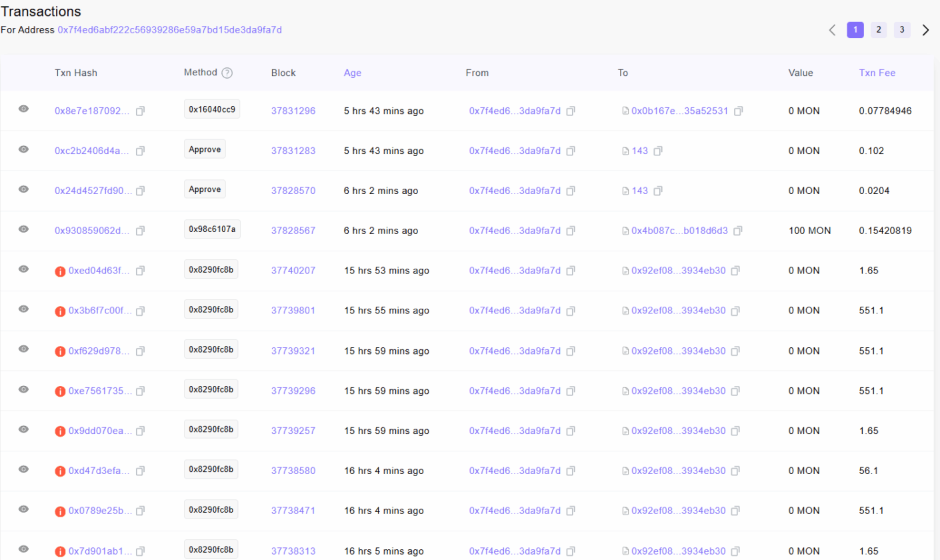The width and height of the screenshot is (940, 560).
Task: Click the Txn Fee column header
Action: coord(877,73)
